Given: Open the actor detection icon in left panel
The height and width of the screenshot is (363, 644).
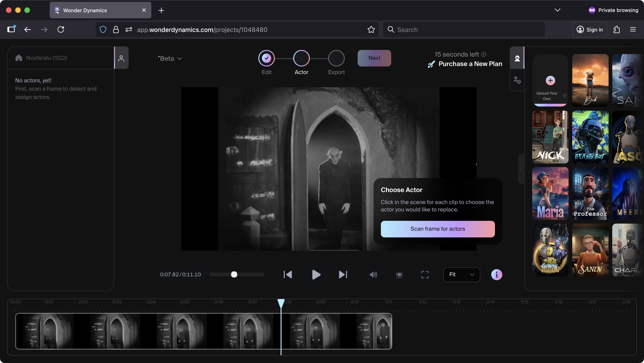Looking at the screenshot, I should [x=121, y=58].
